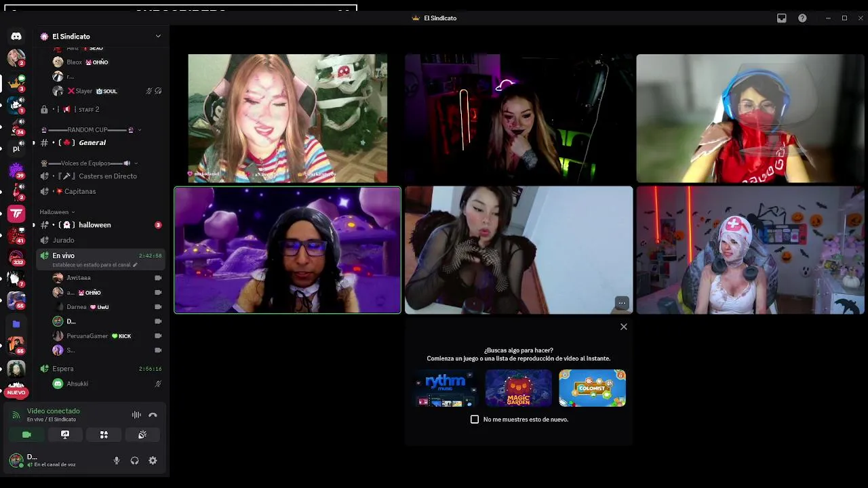Focus the purple mushroom background video tile

coord(288,250)
